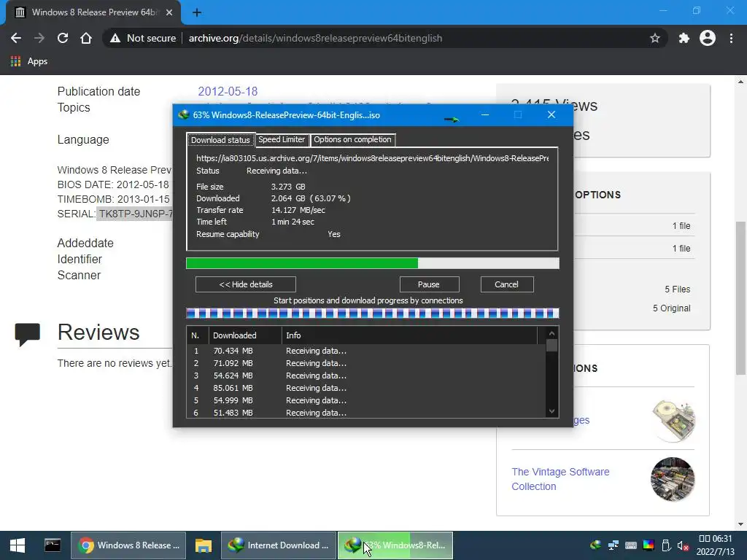This screenshot has height=560, width=747.
Task: Close the IDM download dialog
Action: (x=551, y=114)
